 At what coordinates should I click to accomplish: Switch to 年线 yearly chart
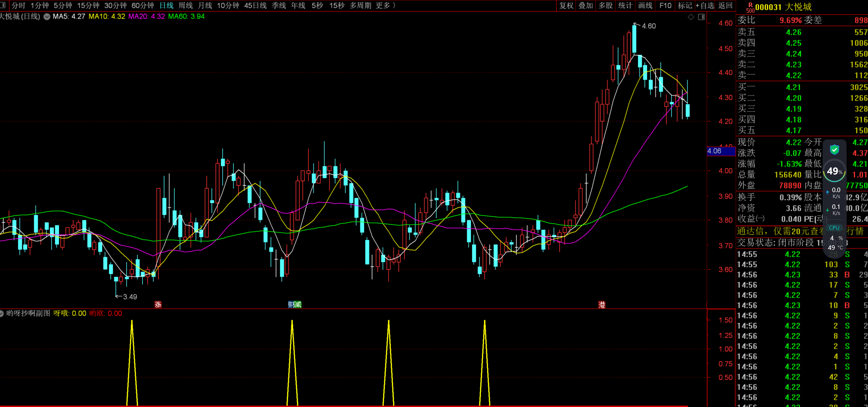point(298,5)
